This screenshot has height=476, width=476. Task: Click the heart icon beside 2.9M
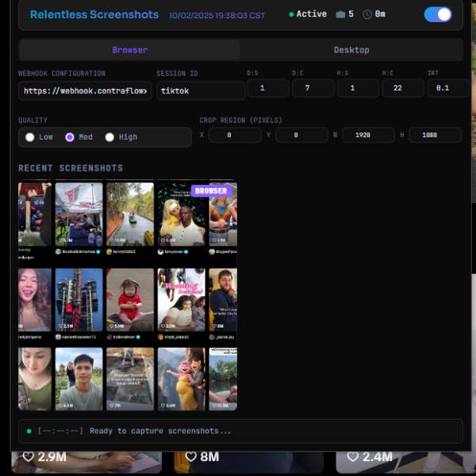(28, 457)
